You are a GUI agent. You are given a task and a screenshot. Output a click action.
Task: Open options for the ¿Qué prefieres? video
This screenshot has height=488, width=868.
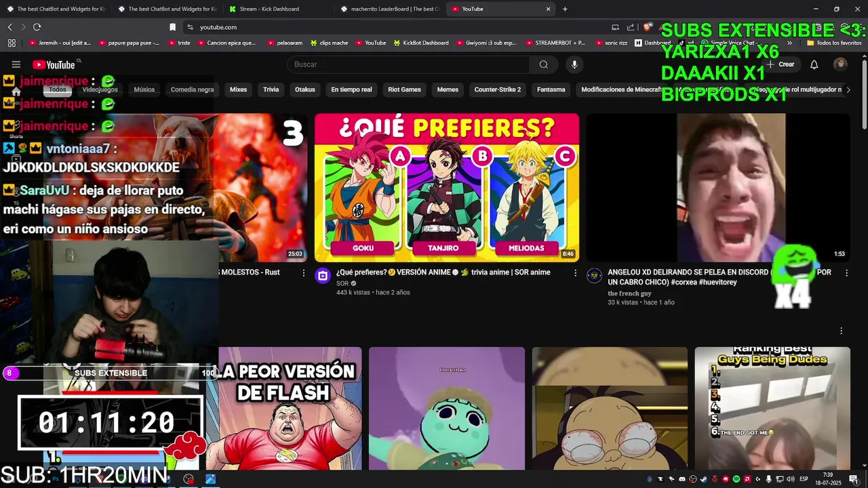575,272
